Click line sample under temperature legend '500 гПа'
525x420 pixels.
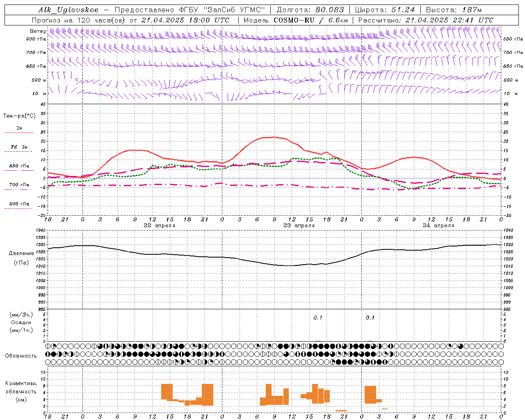(x=18, y=209)
